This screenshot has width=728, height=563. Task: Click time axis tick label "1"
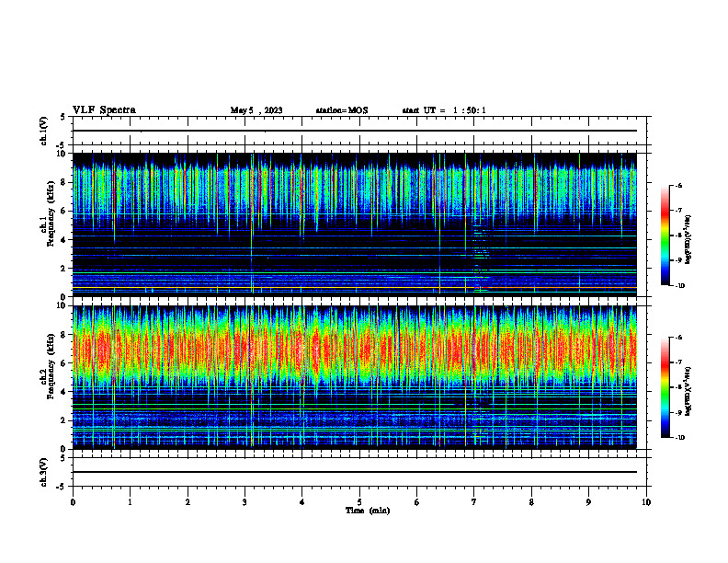[x=130, y=502]
